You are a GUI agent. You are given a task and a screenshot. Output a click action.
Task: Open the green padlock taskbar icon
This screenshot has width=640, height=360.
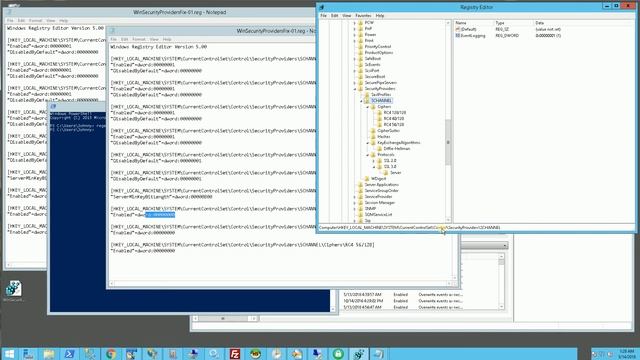(x=338, y=354)
